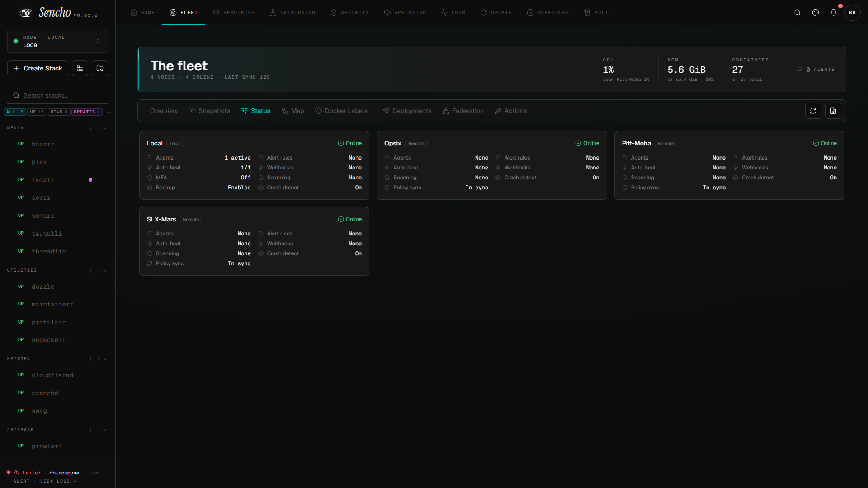The image size is (868, 488).
Task: Click the folder import icon beside Create Stack
Action: [x=100, y=68]
